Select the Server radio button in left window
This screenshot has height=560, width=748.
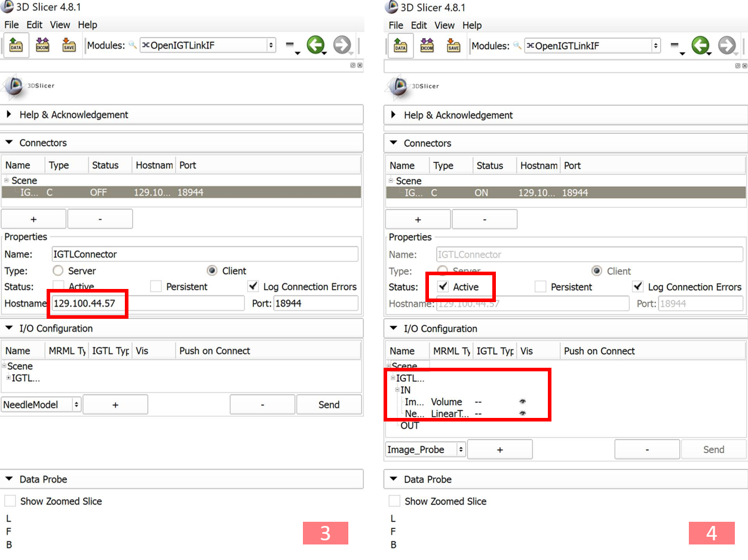tap(59, 270)
